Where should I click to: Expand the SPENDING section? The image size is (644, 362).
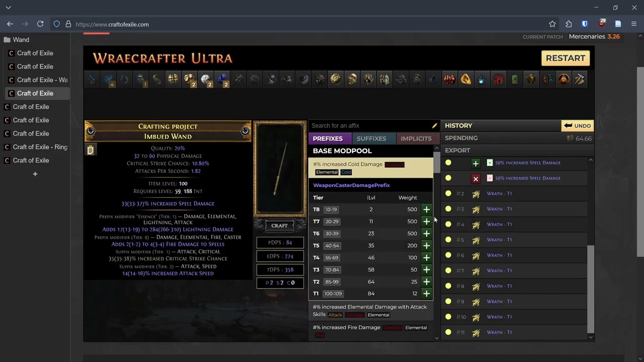517,138
